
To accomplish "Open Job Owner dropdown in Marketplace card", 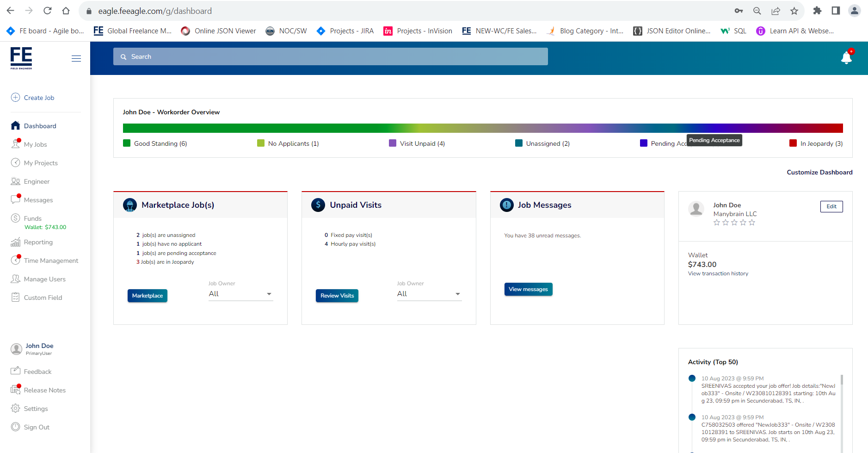I will point(240,294).
